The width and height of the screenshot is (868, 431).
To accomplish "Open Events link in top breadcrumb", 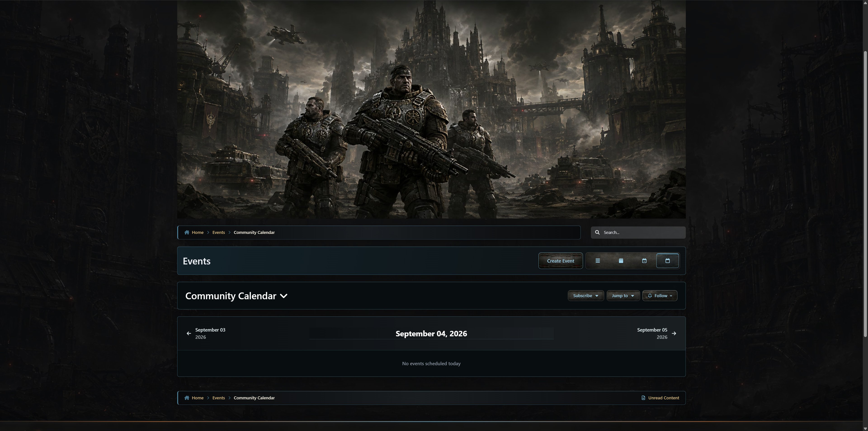I will pyautogui.click(x=218, y=232).
